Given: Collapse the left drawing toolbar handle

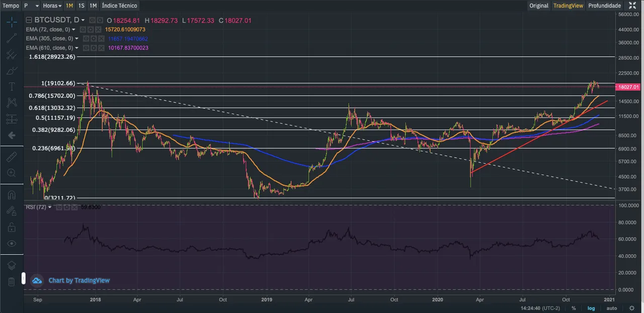Looking at the screenshot, I should pyautogui.click(x=23, y=278).
